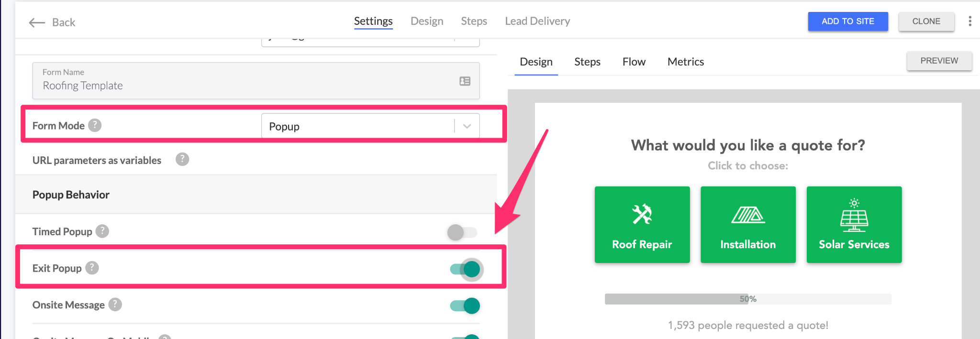Click the back arrow icon

[x=37, y=22]
